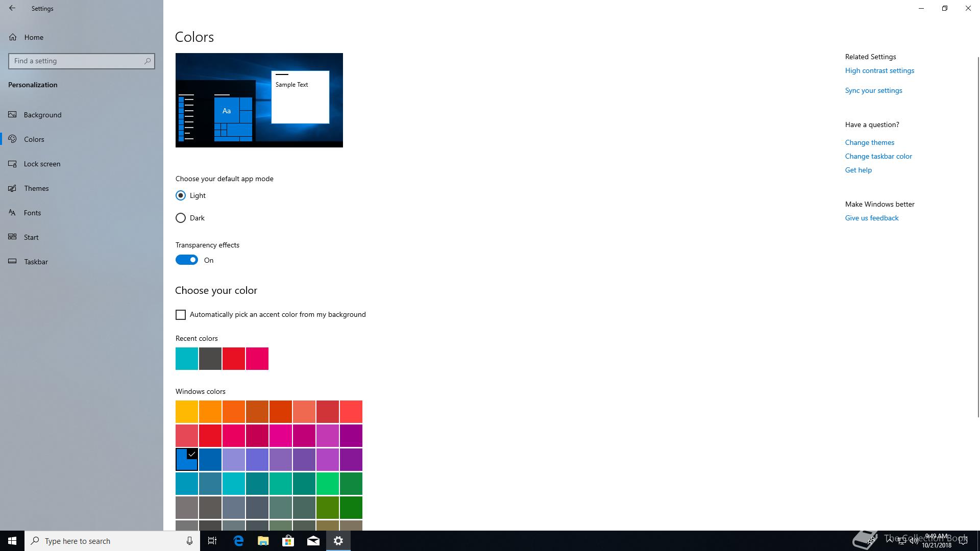Screen dimensions: 980x551
Task: Open the Windows Start button
Action: 12,541
